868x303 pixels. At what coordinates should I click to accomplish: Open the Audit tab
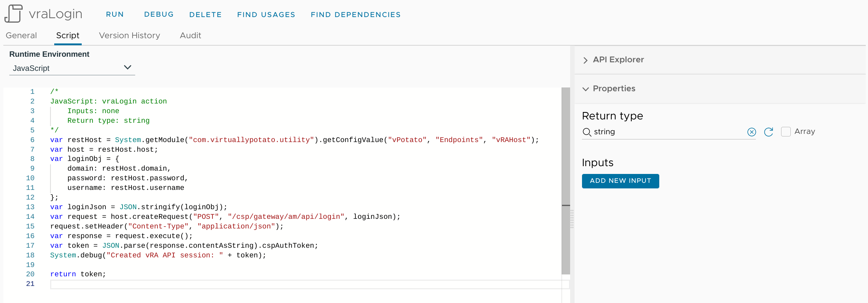(191, 36)
